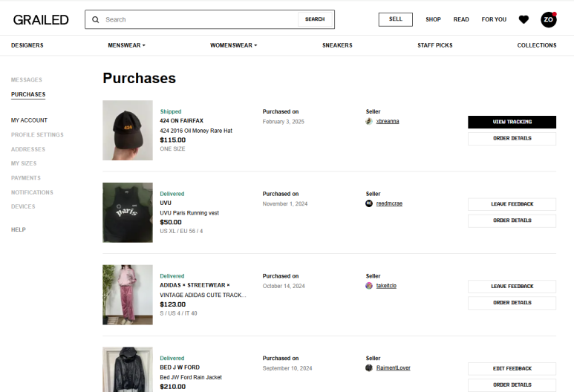This screenshot has height=392, width=574.
Task: Click reedmcrae's seller avatar
Action: tap(369, 203)
